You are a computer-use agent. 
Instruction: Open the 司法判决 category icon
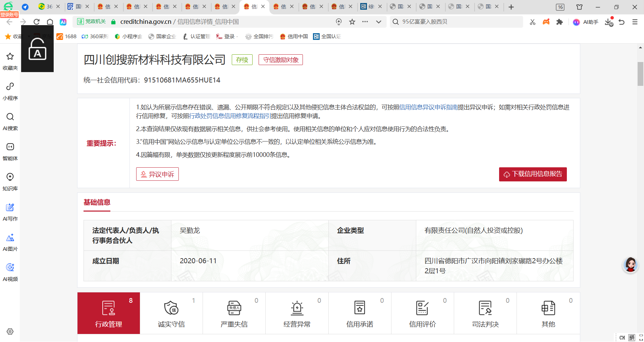point(485,308)
